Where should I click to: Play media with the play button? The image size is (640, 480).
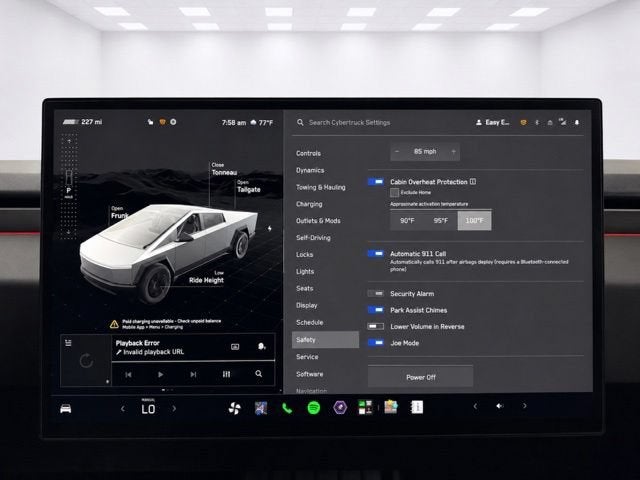tap(160, 374)
